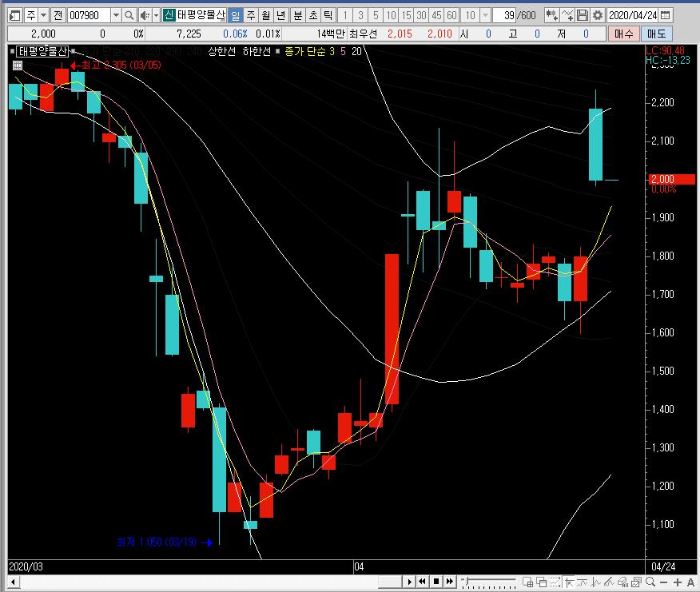Click the window-with-grid icon in bottom toolbar
This screenshot has height=592, width=700.
[x=527, y=582]
